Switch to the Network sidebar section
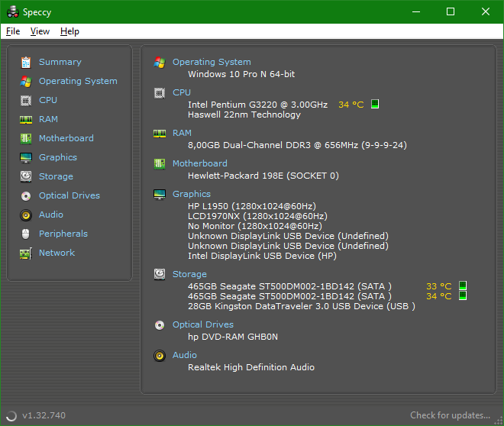Viewport: 504px width, 426px height. point(57,253)
